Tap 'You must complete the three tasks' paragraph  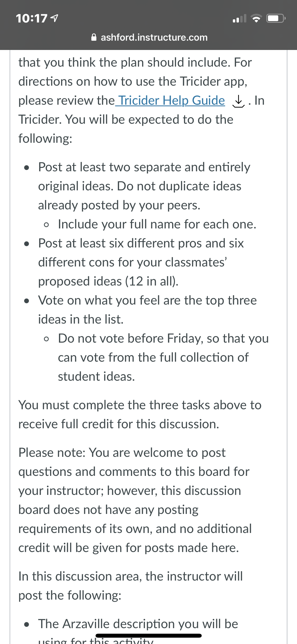140,415
